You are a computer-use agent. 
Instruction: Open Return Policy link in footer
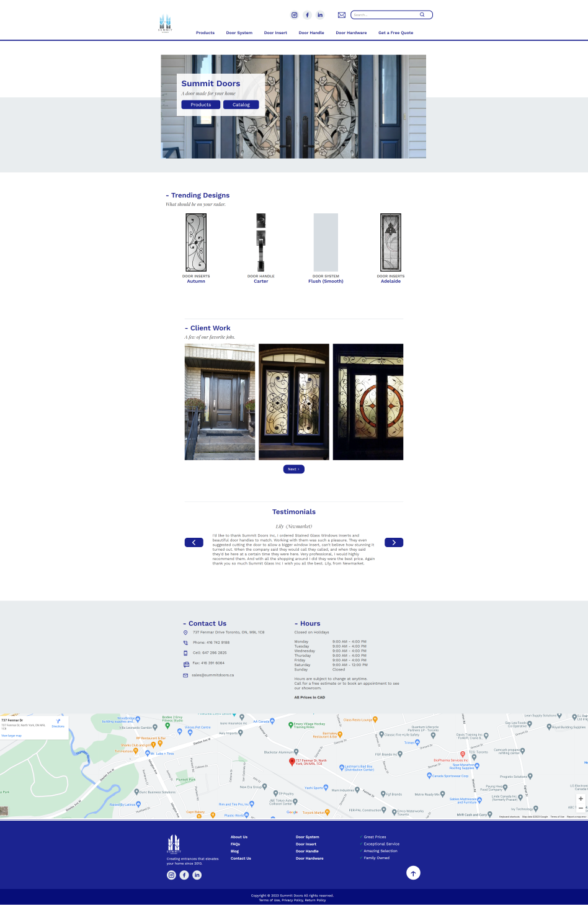pyautogui.click(x=315, y=900)
